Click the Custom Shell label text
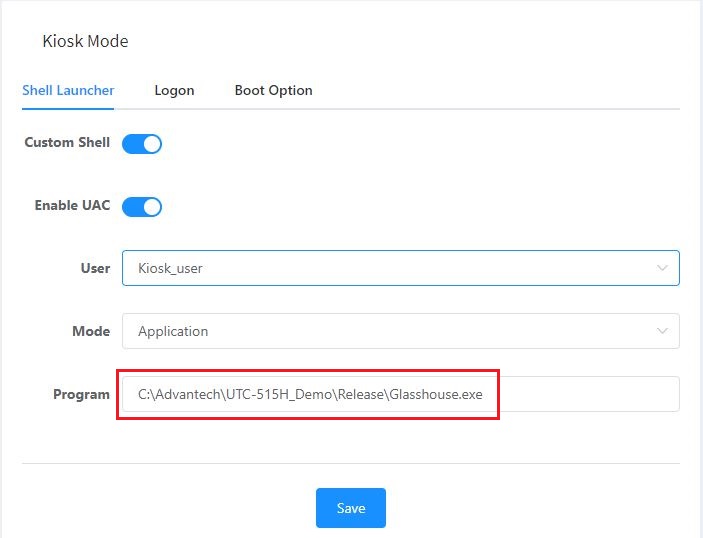Viewport: 703px width, 538px height. coord(66,142)
